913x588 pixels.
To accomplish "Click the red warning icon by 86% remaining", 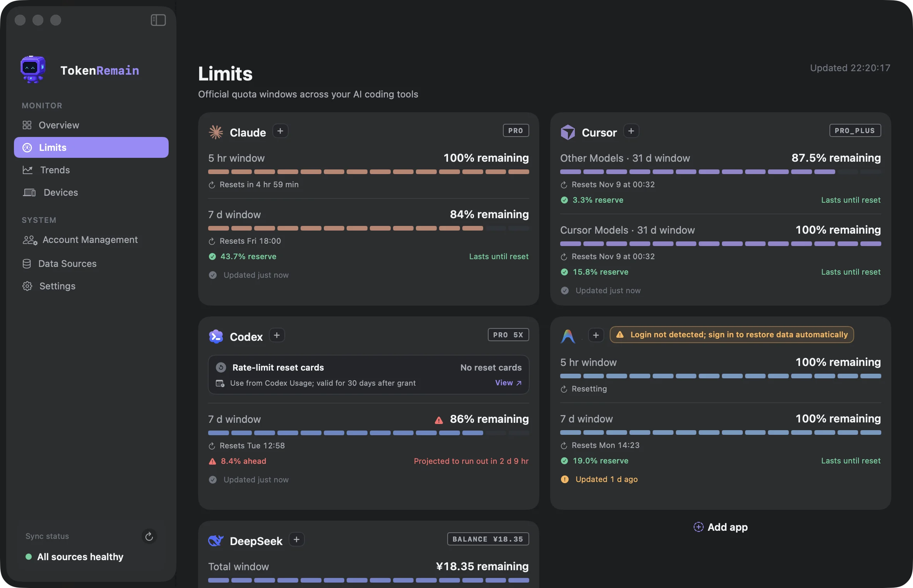I will (x=439, y=420).
